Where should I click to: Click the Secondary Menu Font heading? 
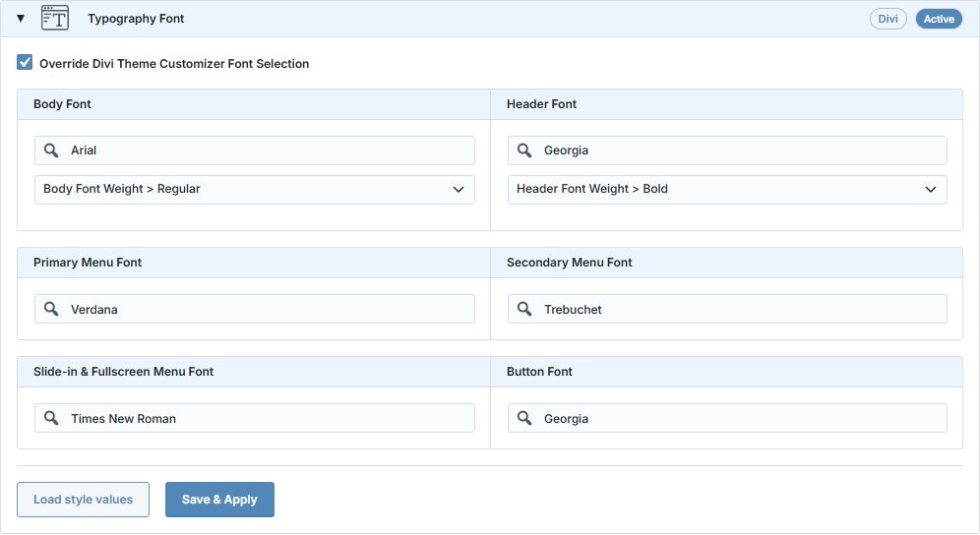coord(570,263)
